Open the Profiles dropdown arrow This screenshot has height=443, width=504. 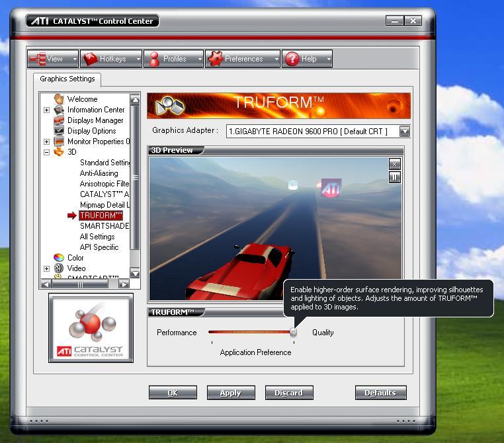(x=200, y=59)
